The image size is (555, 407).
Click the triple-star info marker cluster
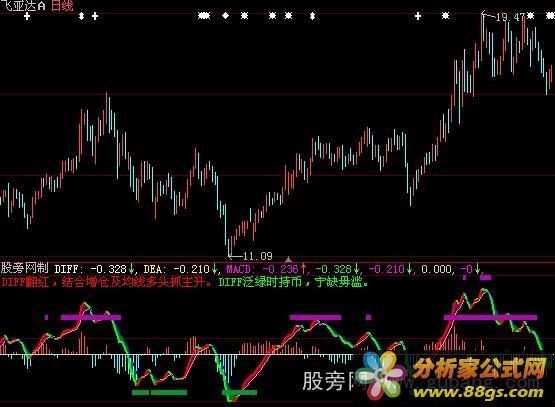[204, 16]
